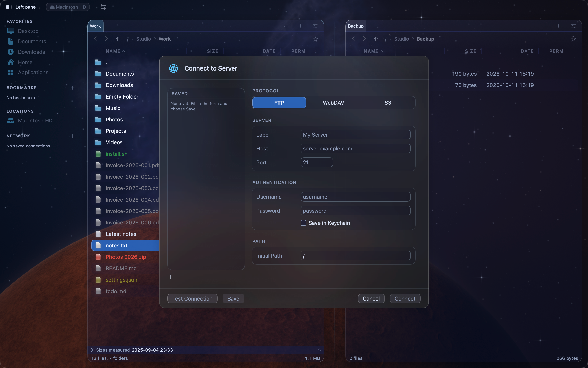Select README.md in the Work pane
588x368 pixels.
pos(125,268)
